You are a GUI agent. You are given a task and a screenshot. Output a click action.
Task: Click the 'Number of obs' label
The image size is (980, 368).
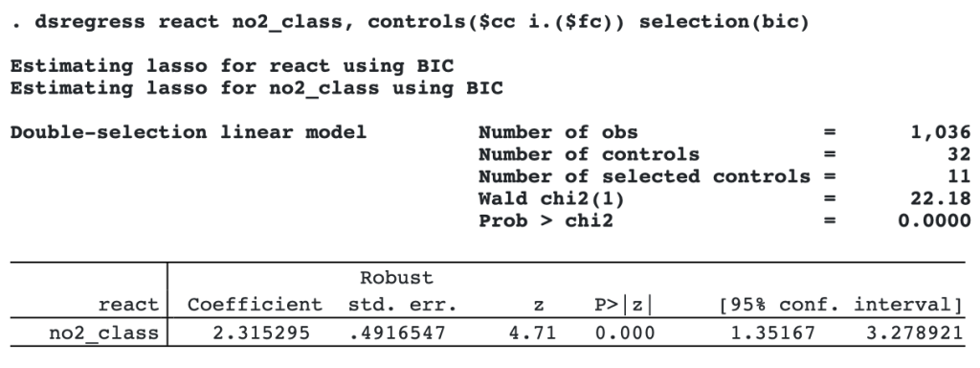[558, 132]
